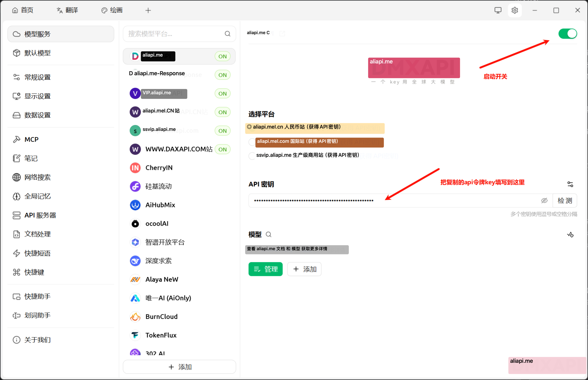Select CherryIN provider icon

(135, 168)
